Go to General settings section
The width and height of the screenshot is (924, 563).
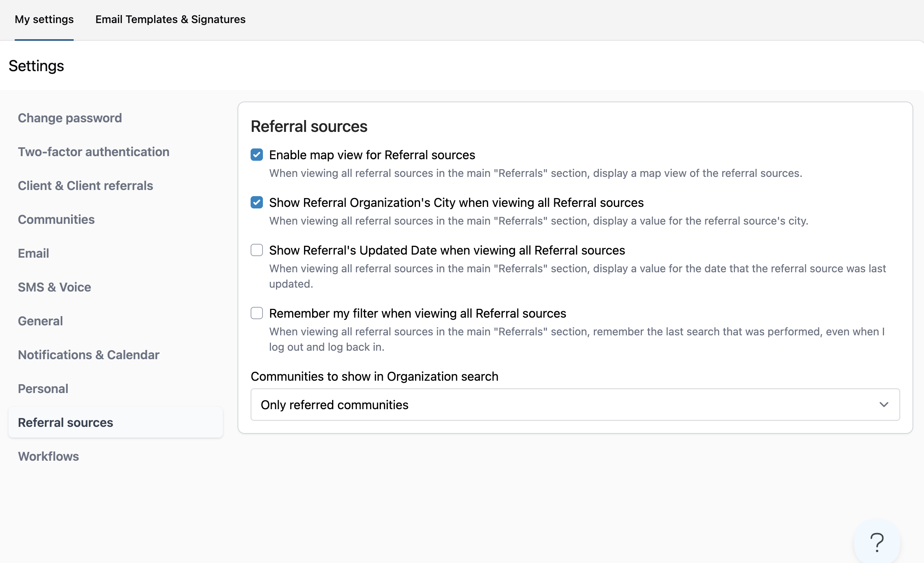(40, 321)
